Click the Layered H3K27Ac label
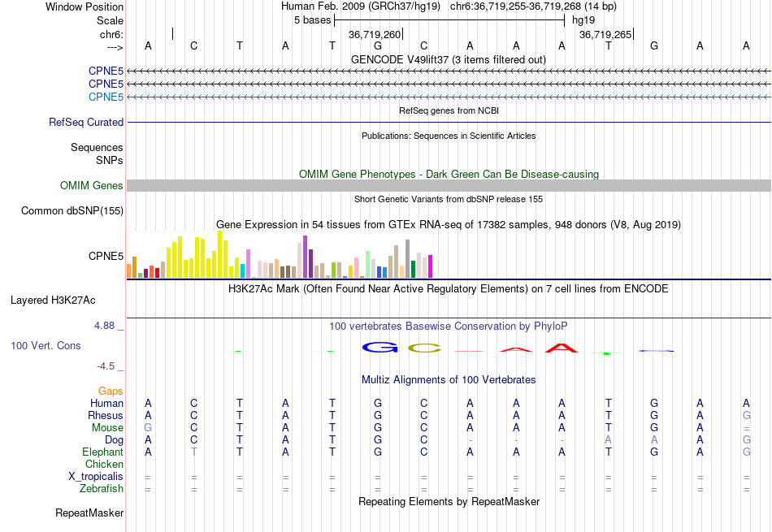Image resolution: width=772 pixels, height=532 pixels. 53,301
